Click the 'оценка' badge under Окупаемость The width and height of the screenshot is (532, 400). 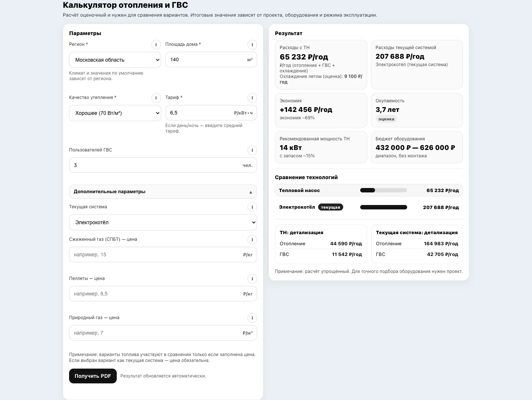386,119
